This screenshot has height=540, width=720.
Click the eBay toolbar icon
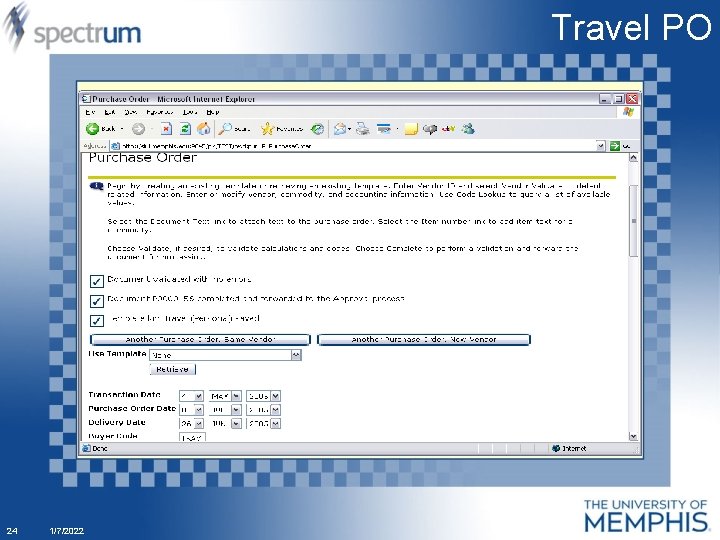[x=448, y=129]
